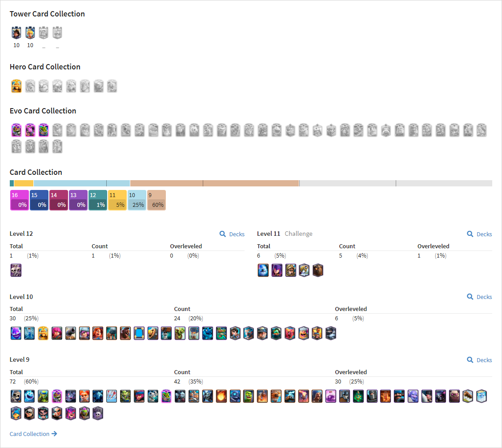Viewport: 502px width, 448px height.
Task: Select the pink level 16 badge
Action: [x=20, y=200]
